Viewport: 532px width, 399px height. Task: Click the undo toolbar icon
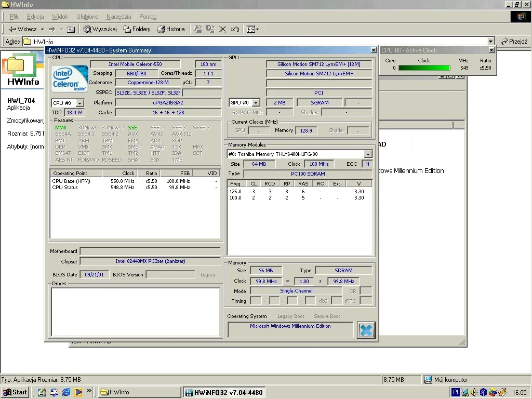[x=235, y=29]
